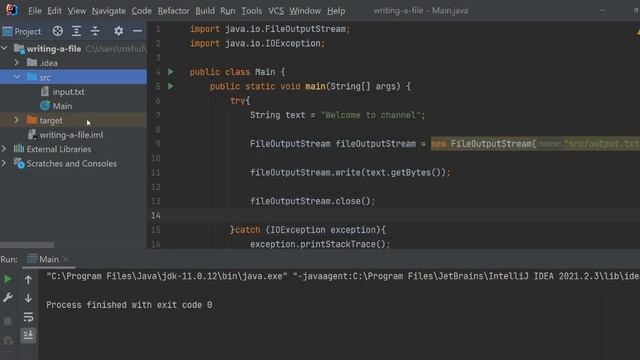Open the Help menu
640x360 pixels.
point(336,11)
